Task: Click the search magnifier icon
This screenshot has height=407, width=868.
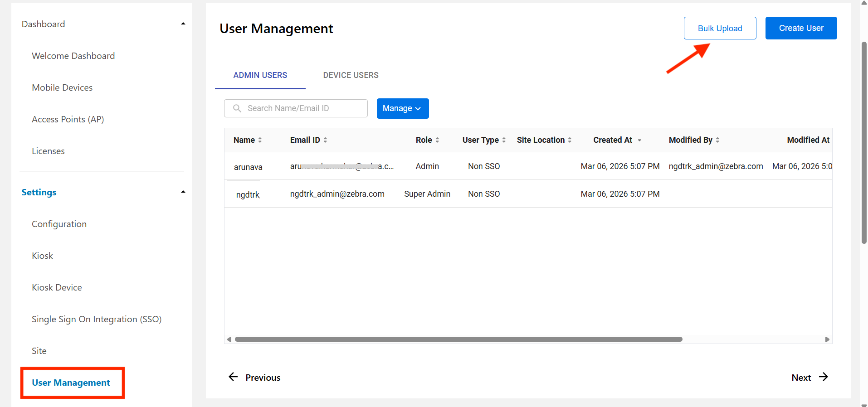Action: pyautogui.click(x=237, y=108)
